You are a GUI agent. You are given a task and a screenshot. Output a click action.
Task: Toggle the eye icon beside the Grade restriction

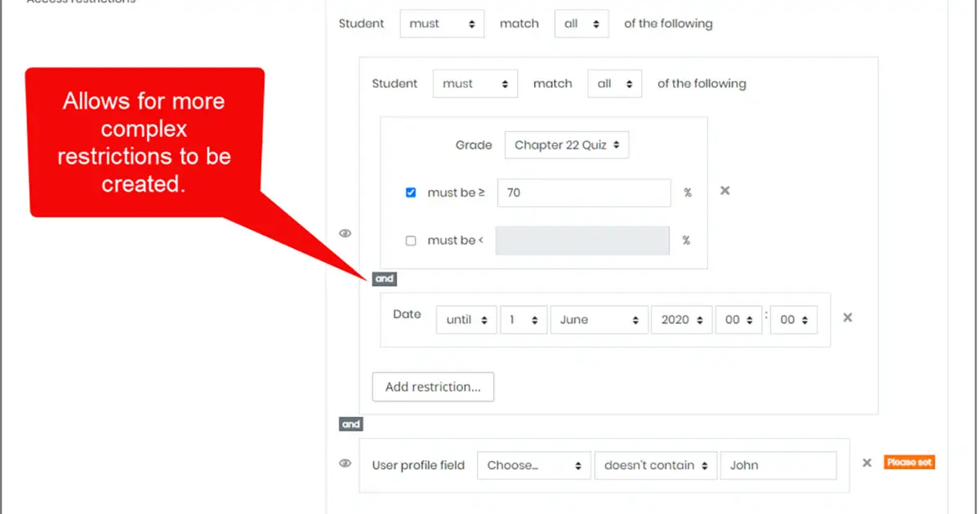(x=345, y=233)
